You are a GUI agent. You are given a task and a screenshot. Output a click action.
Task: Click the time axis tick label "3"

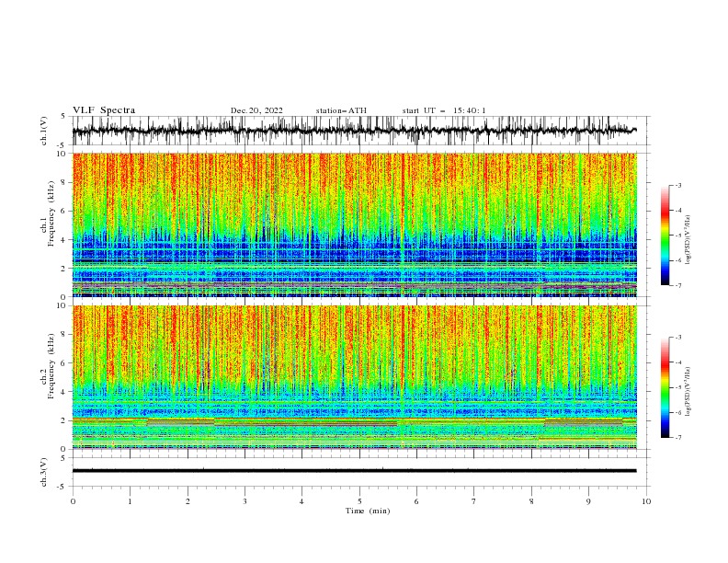coord(245,501)
